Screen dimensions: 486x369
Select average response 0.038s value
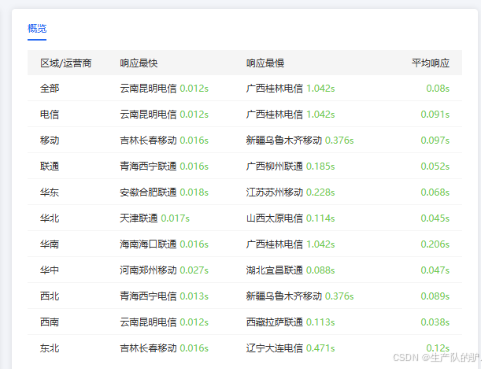point(435,322)
